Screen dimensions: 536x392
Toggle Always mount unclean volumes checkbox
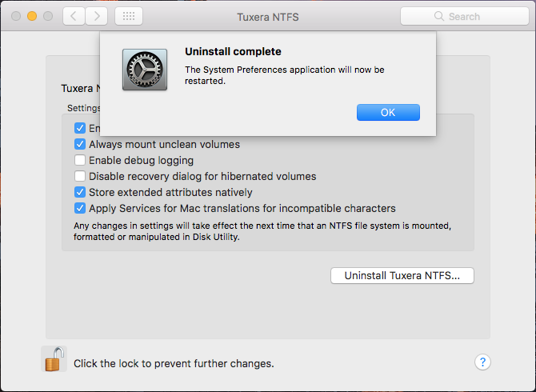point(80,144)
